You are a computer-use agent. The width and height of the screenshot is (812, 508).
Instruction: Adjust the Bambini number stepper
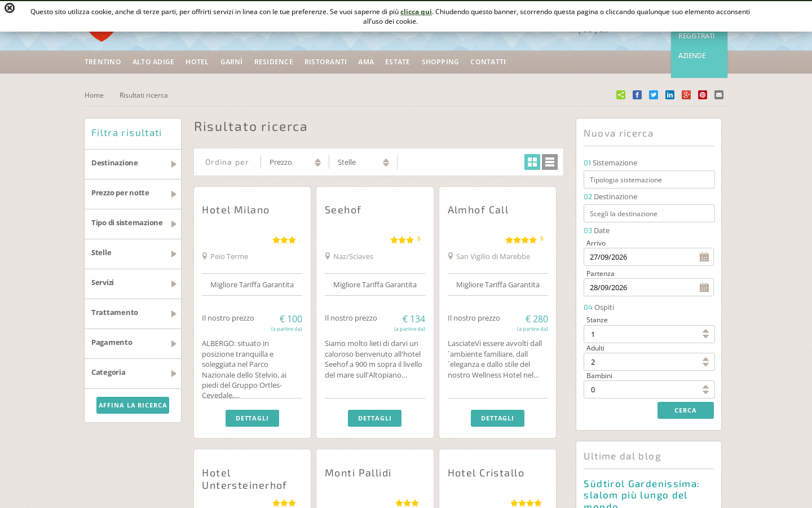(x=705, y=389)
